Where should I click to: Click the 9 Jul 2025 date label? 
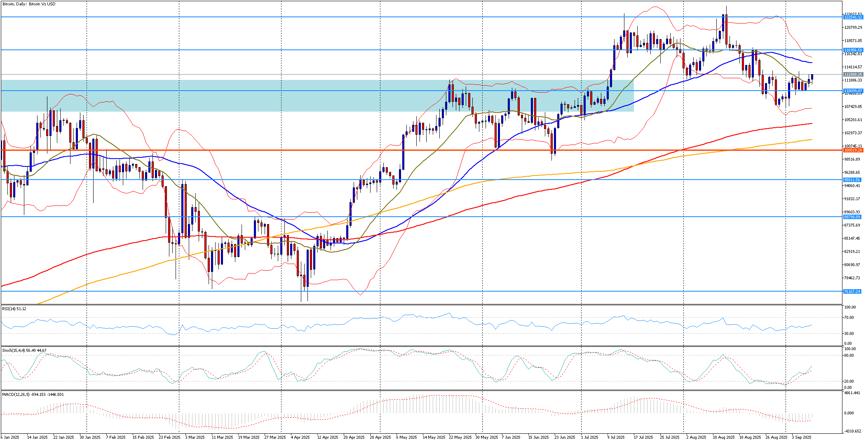click(616, 437)
